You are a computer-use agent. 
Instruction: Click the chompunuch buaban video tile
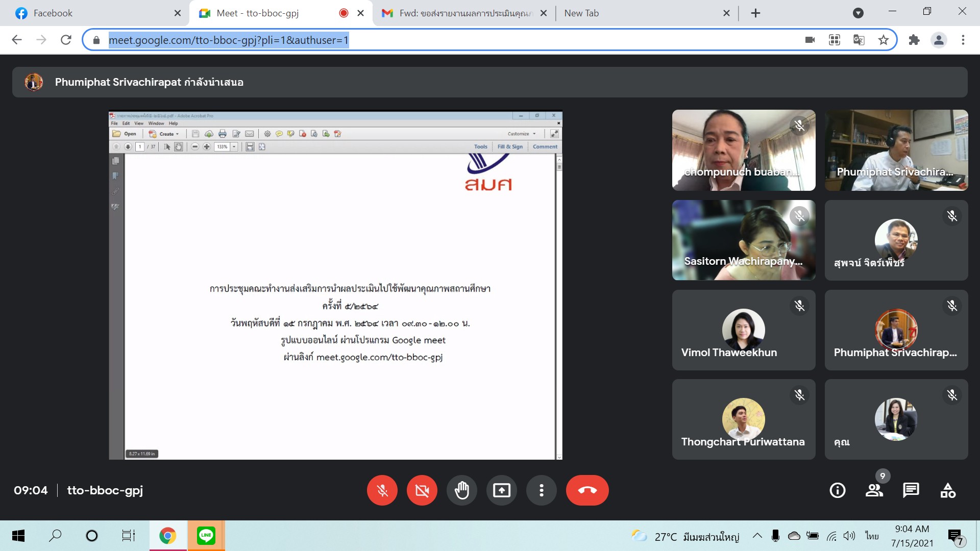pyautogui.click(x=744, y=150)
